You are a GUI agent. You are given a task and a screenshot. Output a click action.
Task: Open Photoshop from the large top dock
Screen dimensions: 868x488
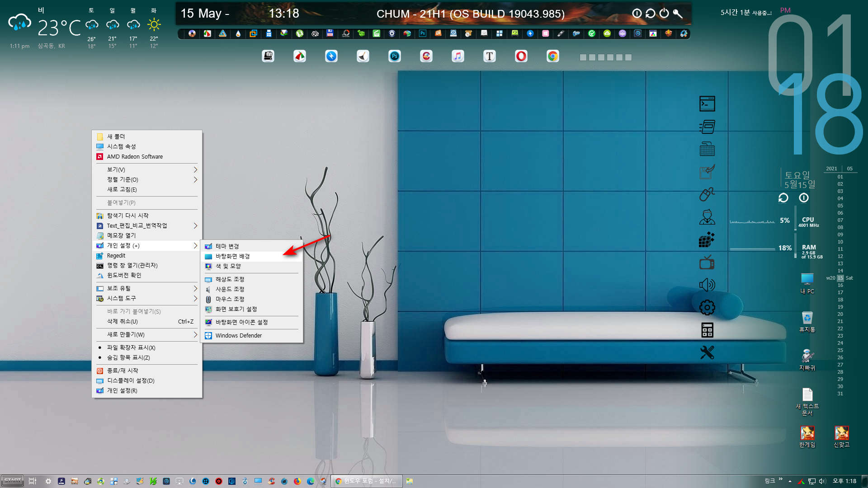(x=395, y=56)
